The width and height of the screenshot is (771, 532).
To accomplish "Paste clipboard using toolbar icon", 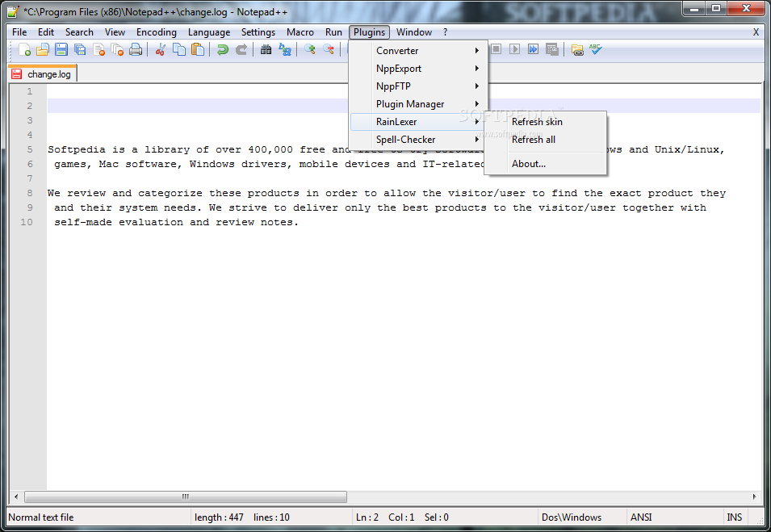I will 198,50.
